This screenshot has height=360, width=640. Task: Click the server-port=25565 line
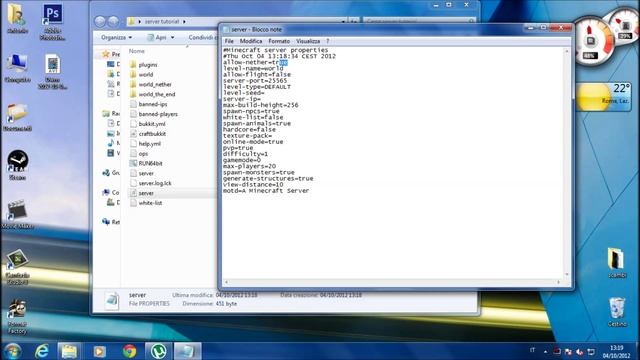255,81
